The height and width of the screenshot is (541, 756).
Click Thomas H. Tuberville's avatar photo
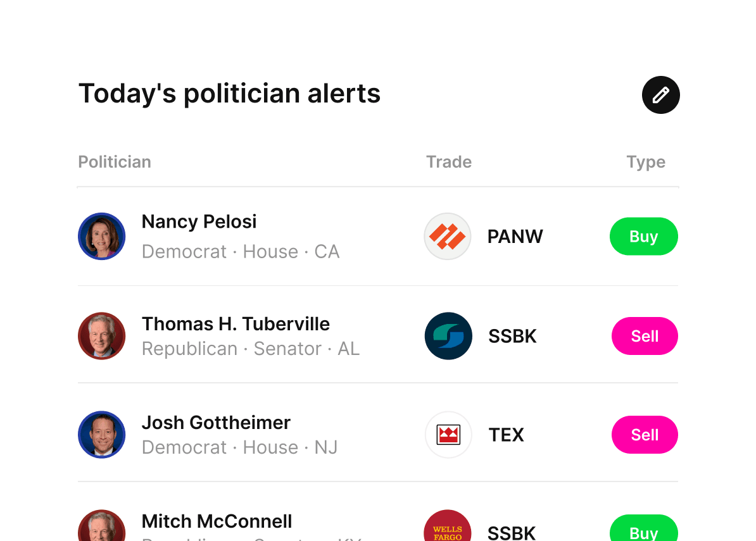pyautogui.click(x=101, y=336)
